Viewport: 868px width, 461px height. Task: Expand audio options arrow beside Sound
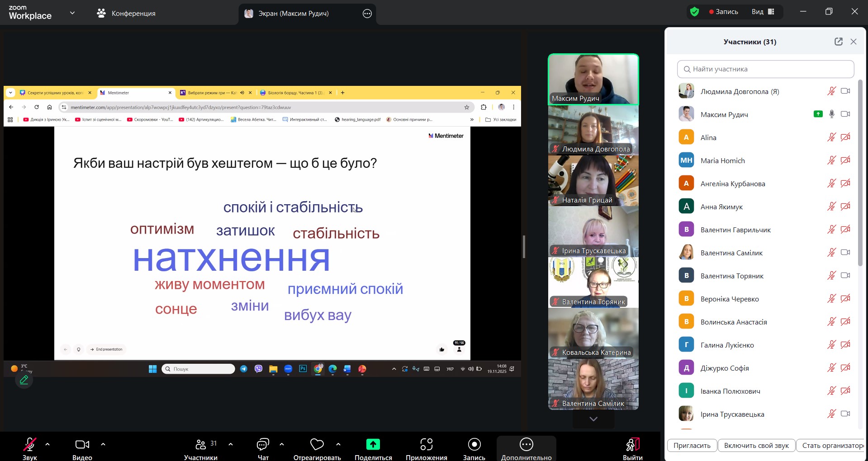click(47, 444)
